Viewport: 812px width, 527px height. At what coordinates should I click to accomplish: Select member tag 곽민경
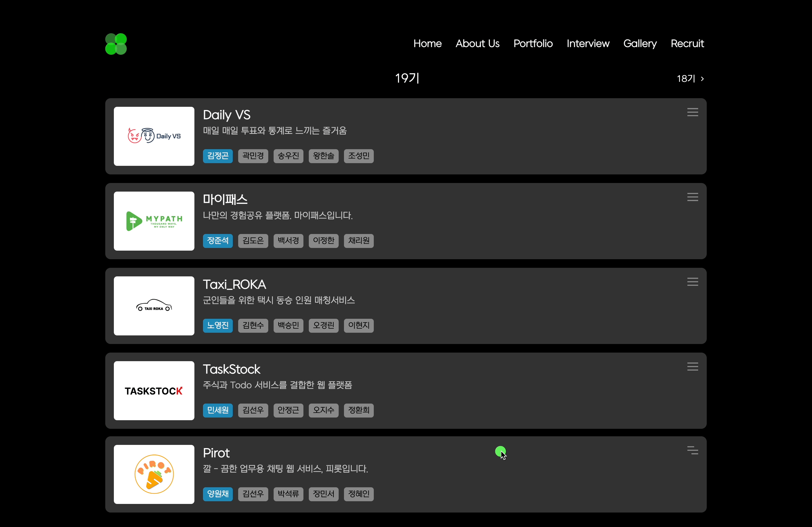253,156
